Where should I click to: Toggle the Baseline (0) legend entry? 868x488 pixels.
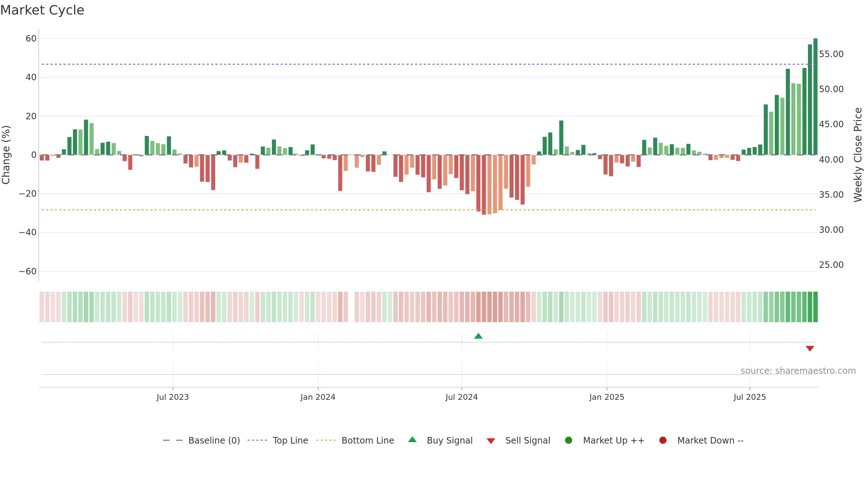pos(201,440)
